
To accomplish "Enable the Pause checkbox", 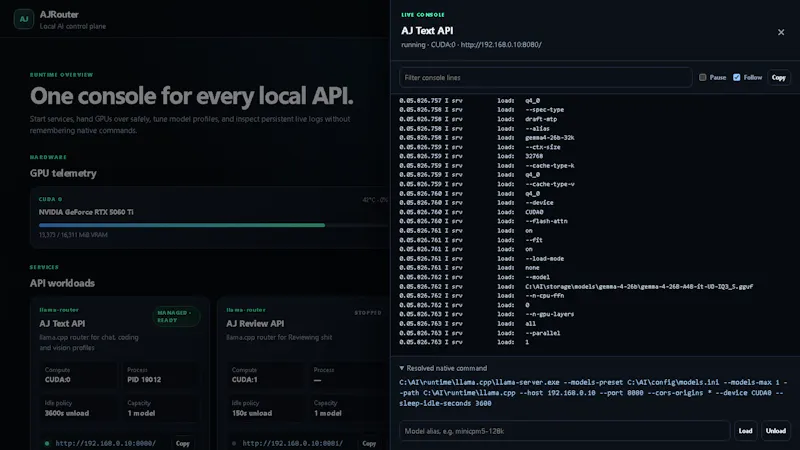I will [x=703, y=78].
